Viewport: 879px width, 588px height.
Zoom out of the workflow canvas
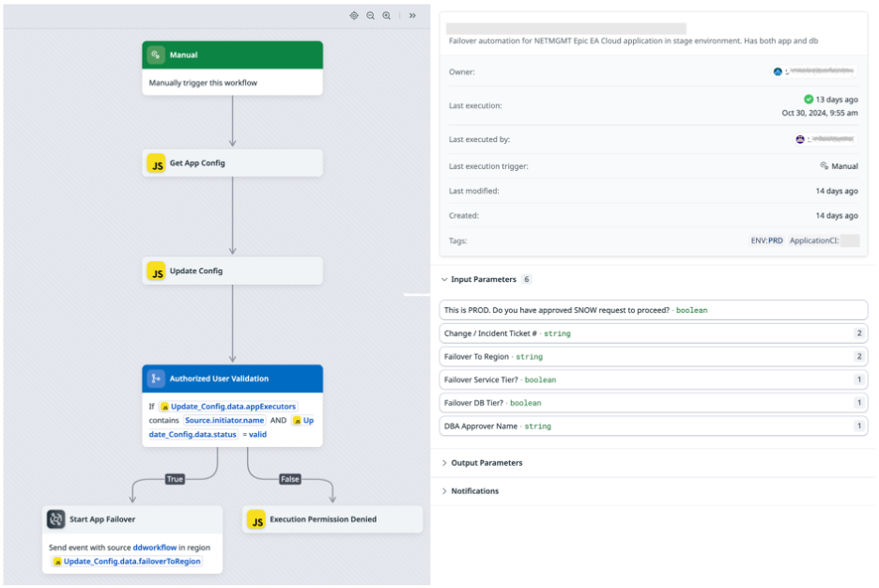coord(371,16)
